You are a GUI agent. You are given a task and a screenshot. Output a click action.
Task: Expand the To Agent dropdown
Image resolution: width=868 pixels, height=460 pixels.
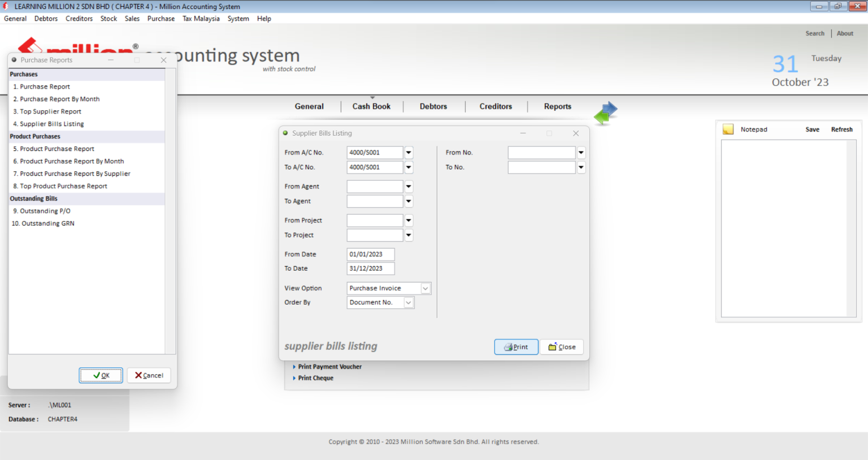tap(409, 201)
